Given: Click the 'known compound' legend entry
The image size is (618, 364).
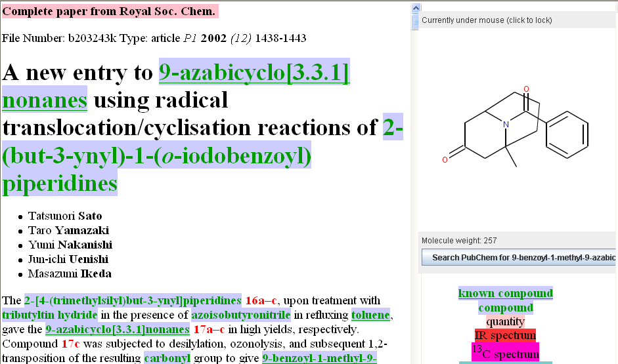Looking at the screenshot, I should pos(505,293).
